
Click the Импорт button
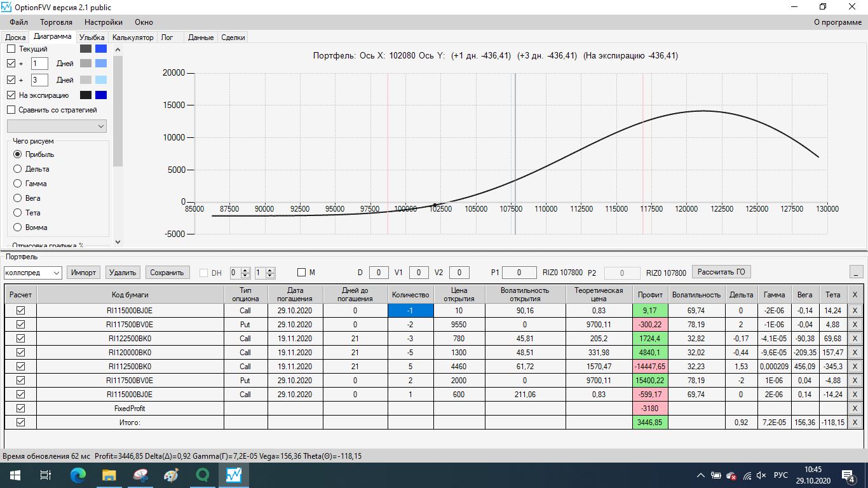coord(84,273)
